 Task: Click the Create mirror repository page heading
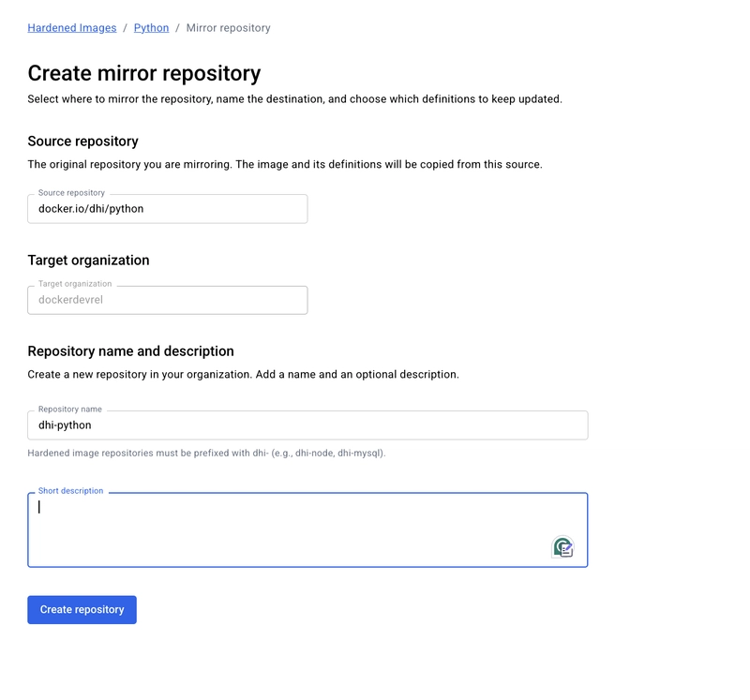[x=144, y=73]
